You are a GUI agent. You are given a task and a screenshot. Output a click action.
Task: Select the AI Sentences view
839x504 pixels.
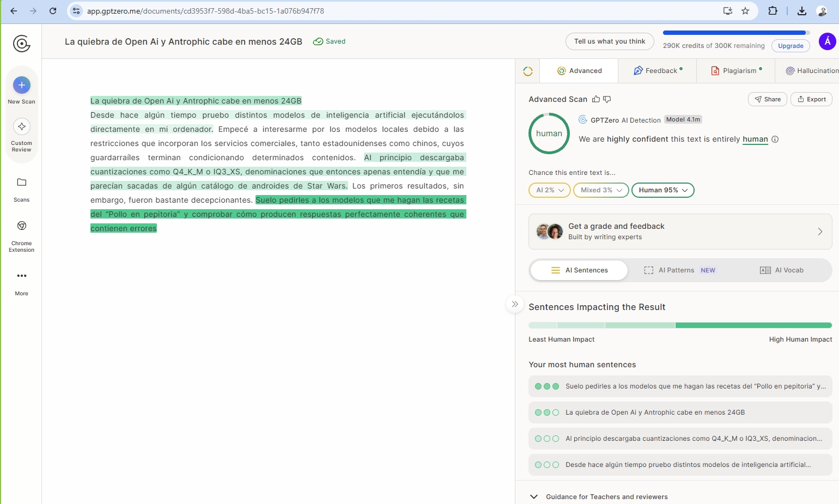579,270
